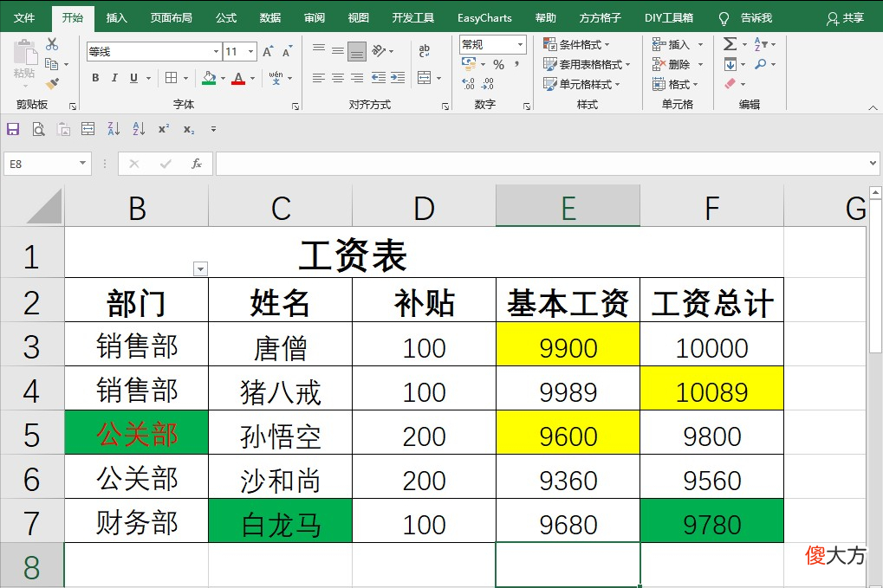Switch to the 公式 tab
Viewport: 883px width, 588px height.
point(226,18)
